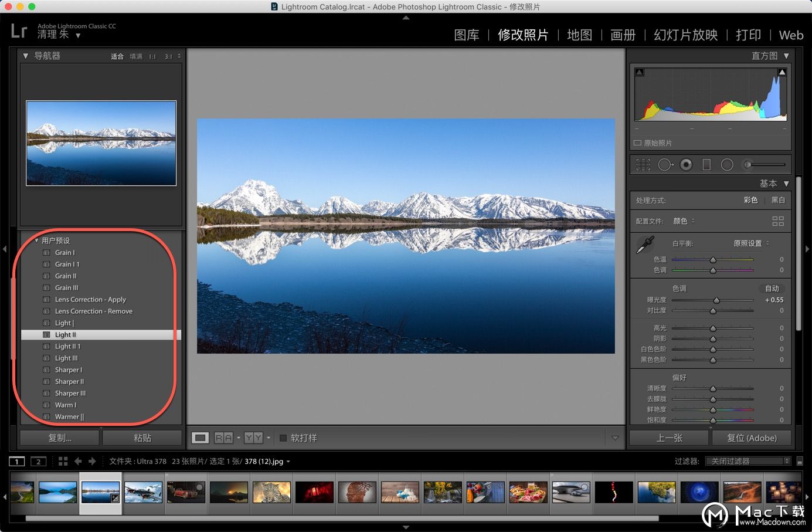Switch to the 打印 module

pyautogui.click(x=748, y=35)
